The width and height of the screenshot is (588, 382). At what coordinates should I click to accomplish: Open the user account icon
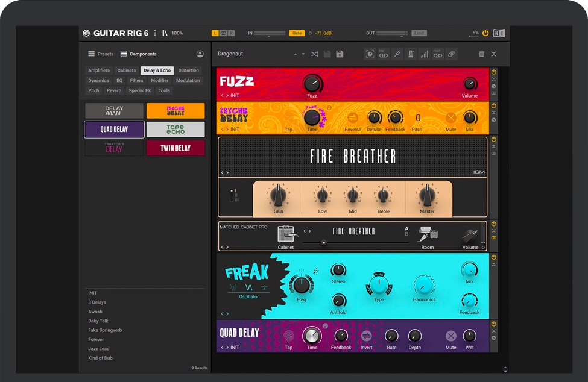coord(200,54)
